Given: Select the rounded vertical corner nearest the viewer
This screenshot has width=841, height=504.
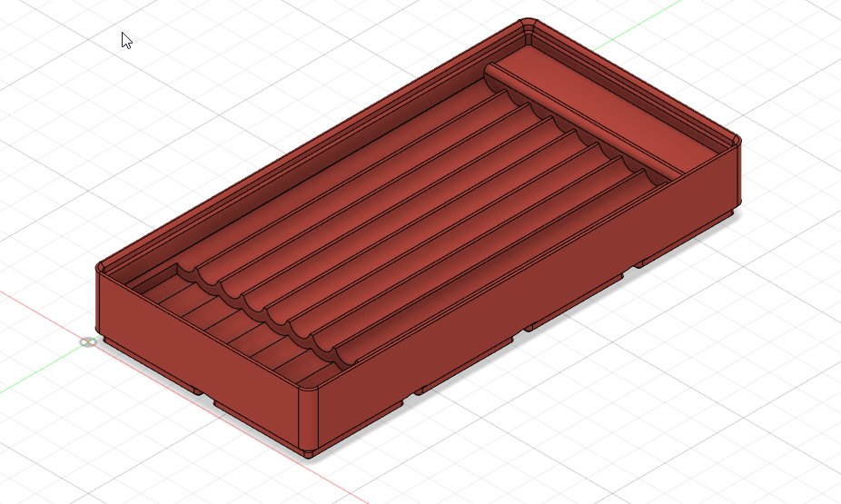Looking at the screenshot, I should click(309, 419).
